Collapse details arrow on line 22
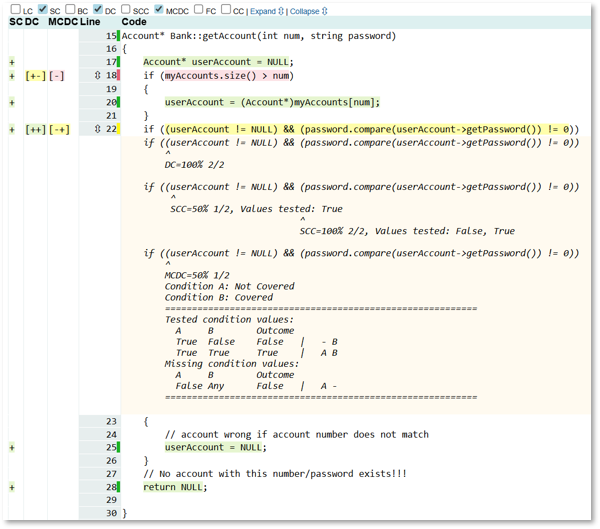The image size is (600, 529). (x=96, y=129)
